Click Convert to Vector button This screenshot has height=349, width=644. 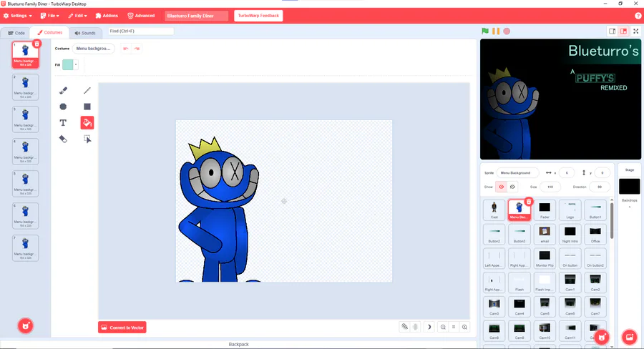pyautogui.click(x=122, y=328)
